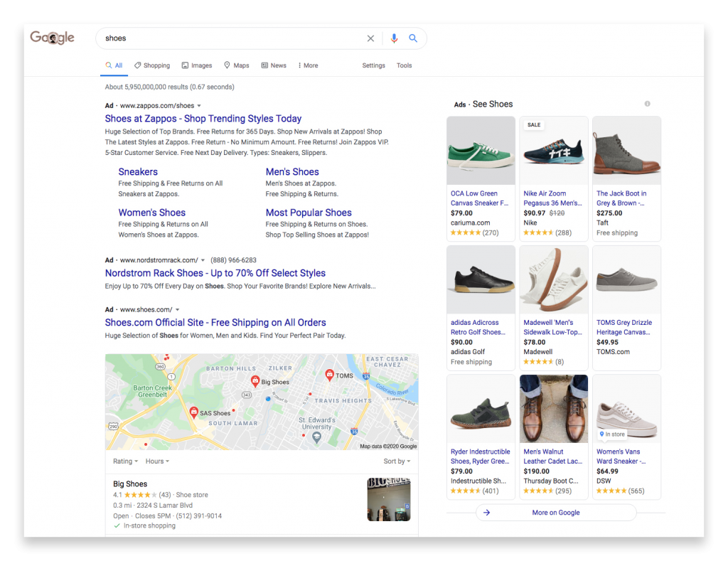
Task: Open the Ryder Indestructible Shoes image
Action: (481, 409)
